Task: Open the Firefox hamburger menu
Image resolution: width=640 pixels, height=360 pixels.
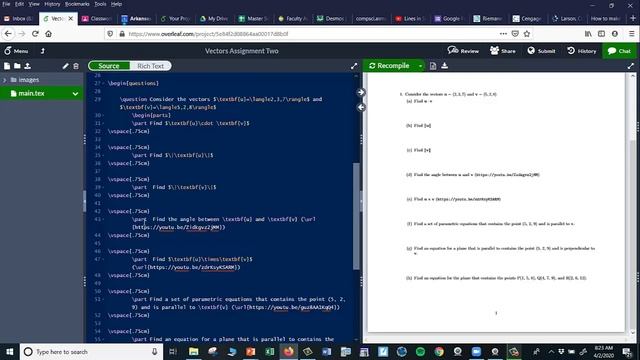Action: click(631, 34)
